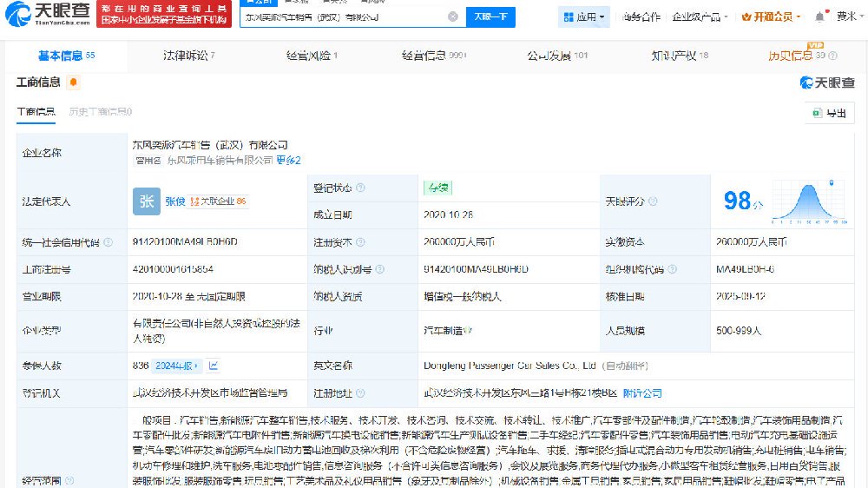Click help icon beside 组织机构代码
The height and width of the screenshot is (488, 868).
tap(672, 269)
